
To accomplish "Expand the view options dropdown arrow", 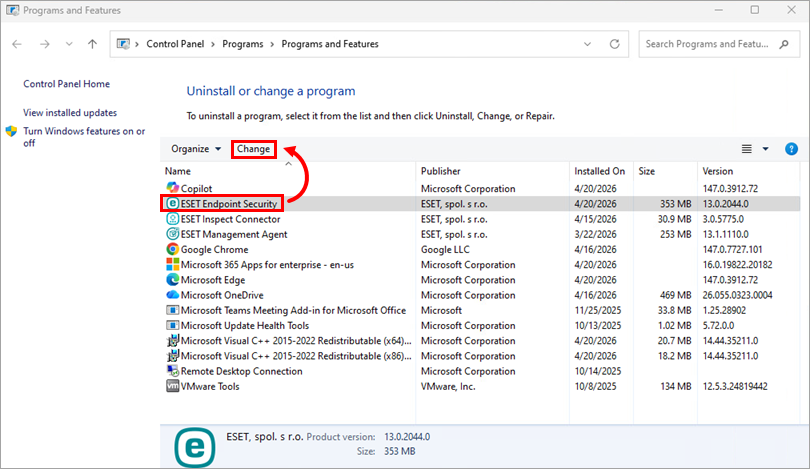I will coord(766,149).
